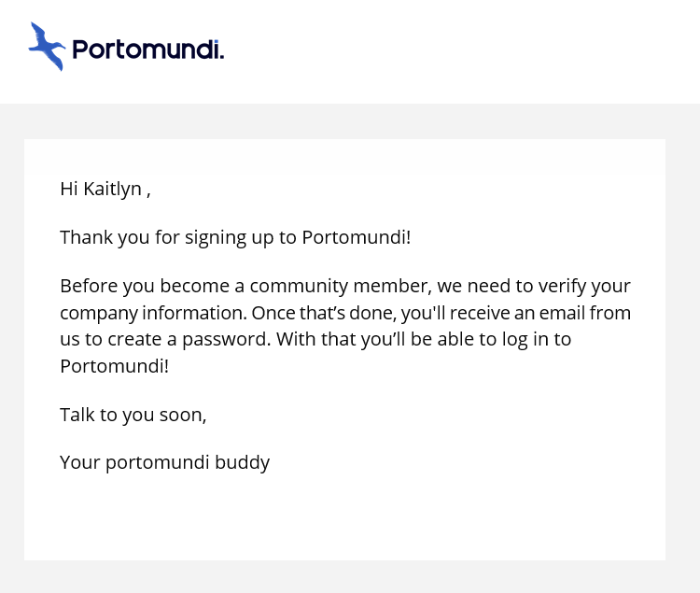Click the blue bird logo icon
Screen dimensions: 700x593
(x=47, y=47)
